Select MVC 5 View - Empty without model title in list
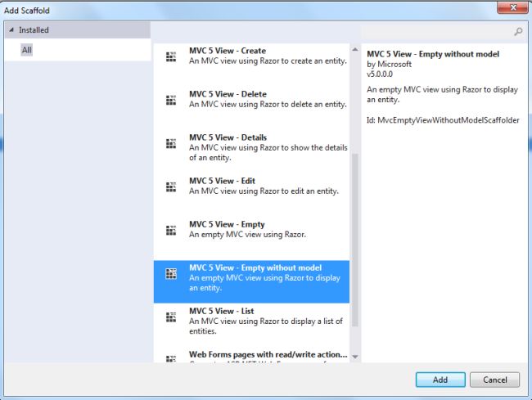 click(x=255, y=267)
